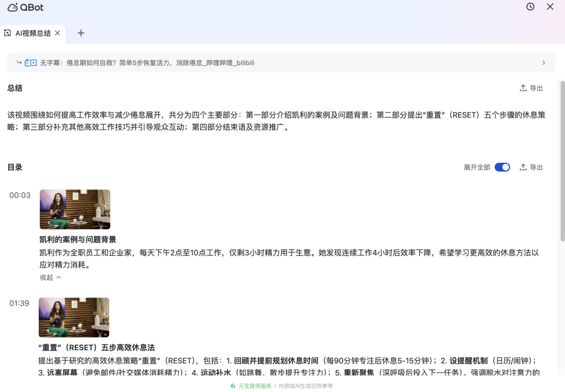Click the 内容由AI生成仅供参考 notice
565x392 pixels.
click(306, 386)
